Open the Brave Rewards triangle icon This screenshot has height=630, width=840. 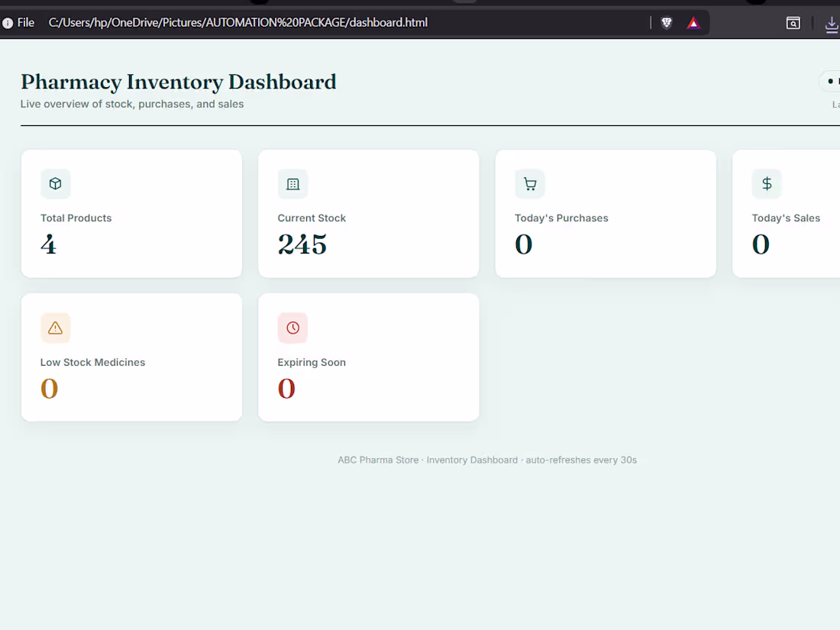point(693,22)
